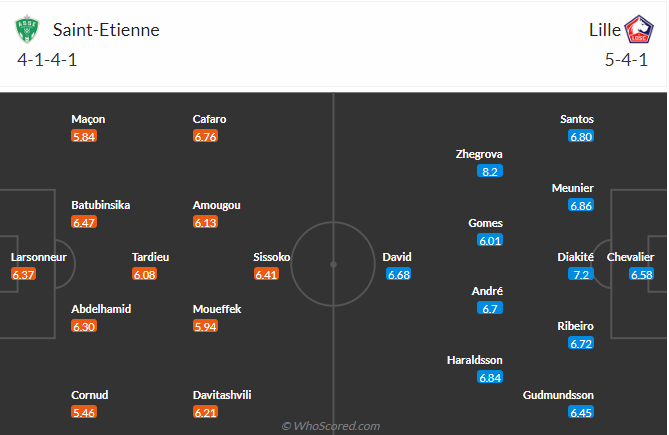Viewport: 669px width, 435px height.
Task: Click Zhegrova's 8.2 rating badge
Action: (x=490, y=171)
